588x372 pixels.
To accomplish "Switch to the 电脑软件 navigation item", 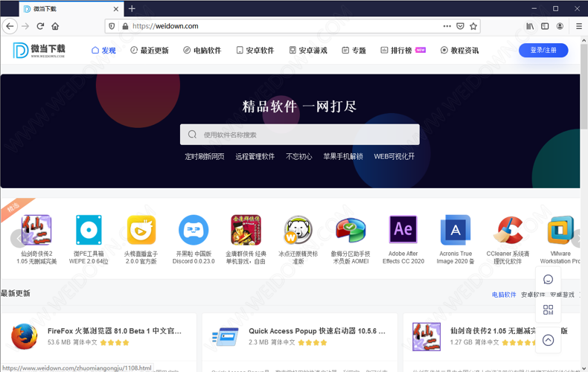I will [202, 51].
